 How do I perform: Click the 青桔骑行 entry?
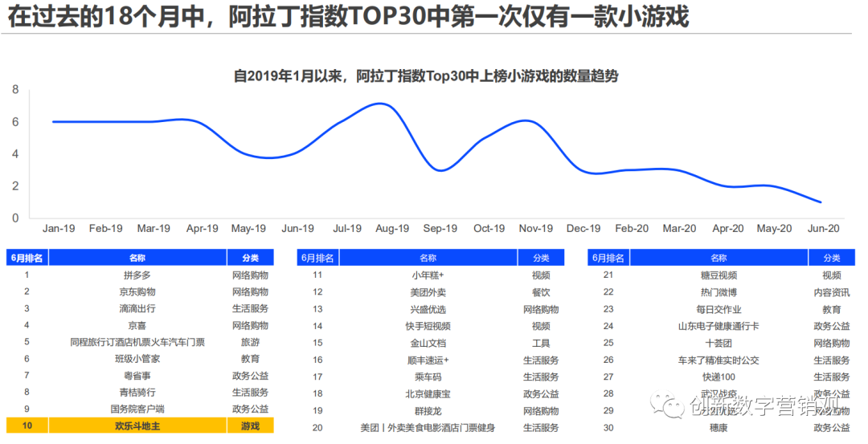tap(137, 392)
